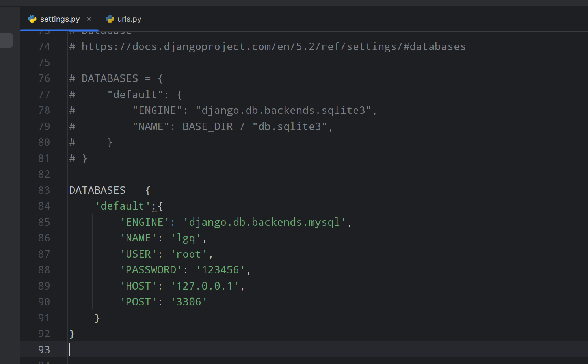The image size is (588, 364).
Task: Click the '3306' port value
Action: click(x=189, y=302)
